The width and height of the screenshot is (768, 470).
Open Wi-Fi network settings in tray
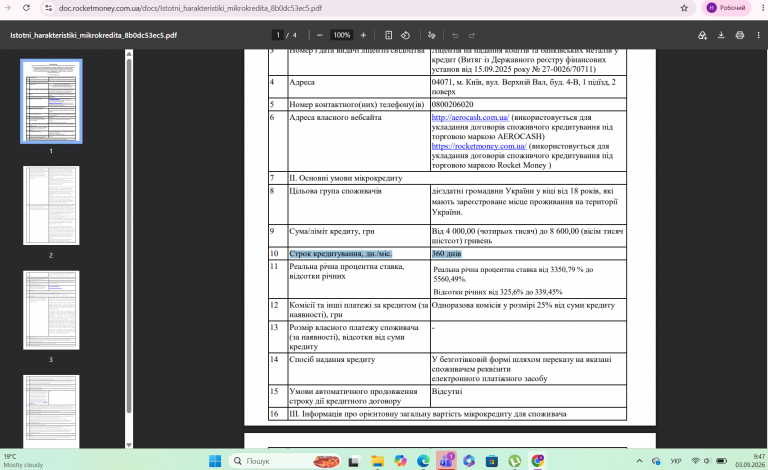(x=695, y=461)
